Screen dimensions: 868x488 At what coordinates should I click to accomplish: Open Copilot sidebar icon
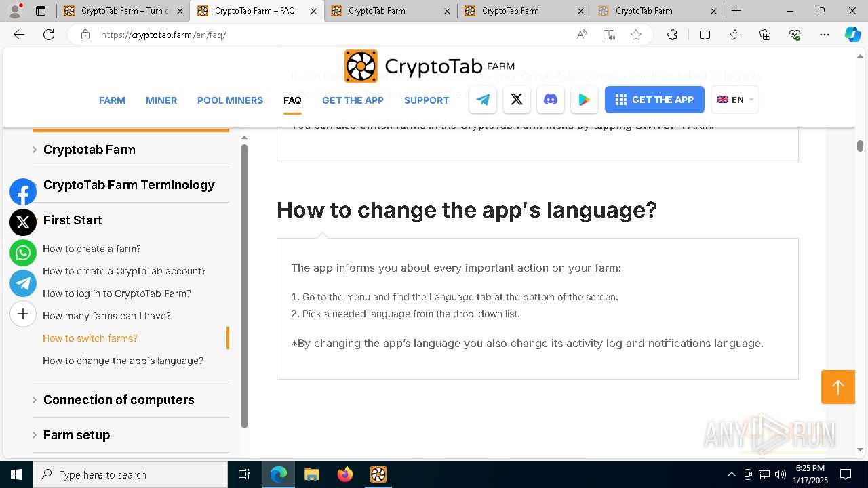[852, 35]
